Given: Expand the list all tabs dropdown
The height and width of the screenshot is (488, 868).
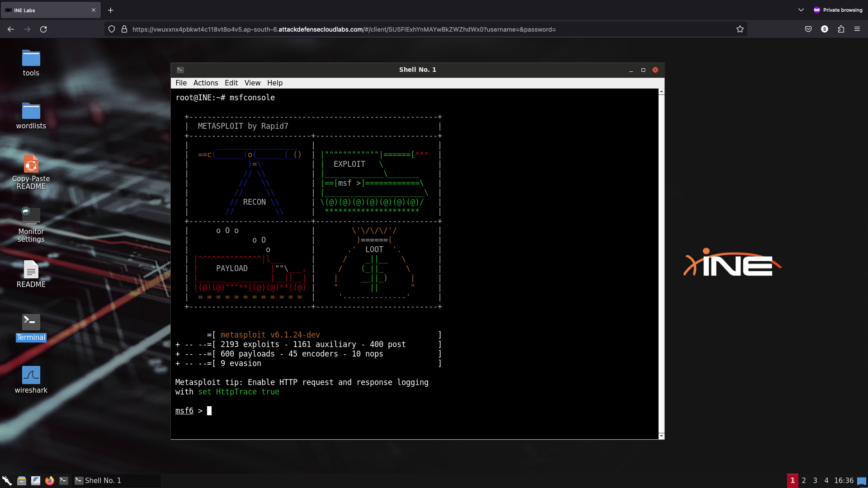Looking at the screenshot, I should point(801,10).
